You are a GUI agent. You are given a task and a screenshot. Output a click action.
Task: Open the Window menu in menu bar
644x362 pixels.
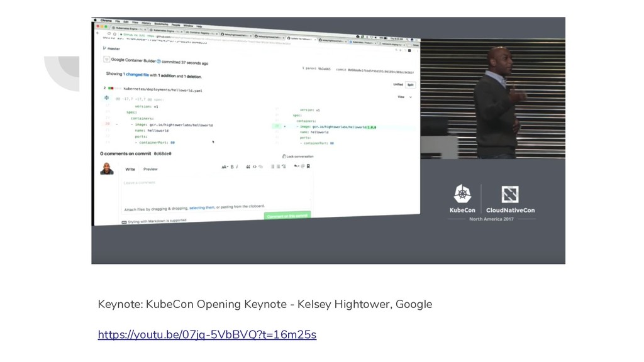(x=188, y=25)
